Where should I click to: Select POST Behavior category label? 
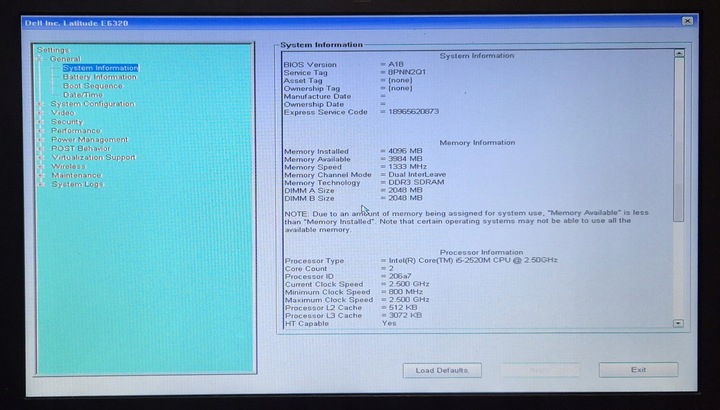[81, 149]
